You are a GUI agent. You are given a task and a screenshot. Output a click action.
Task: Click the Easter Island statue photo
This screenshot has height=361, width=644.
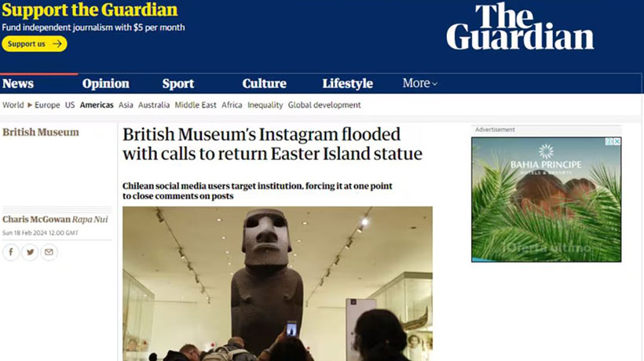click(277, 283)
